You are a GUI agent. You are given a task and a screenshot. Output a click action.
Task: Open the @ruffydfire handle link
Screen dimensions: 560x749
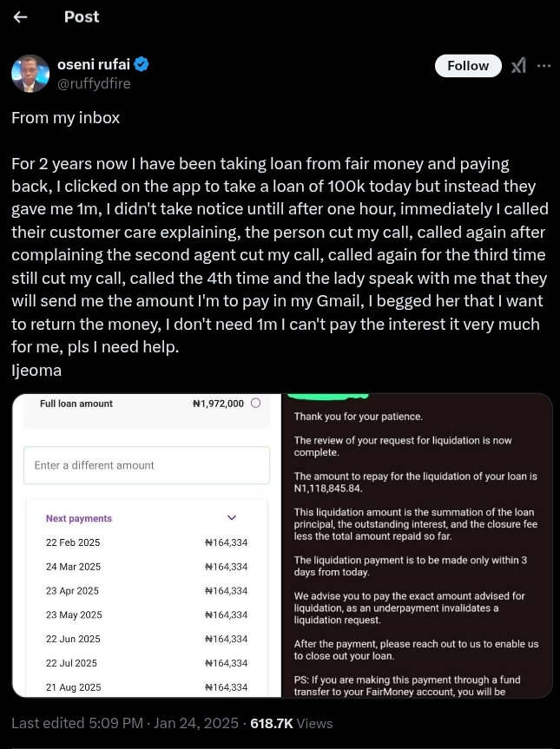tap(93, 84)
